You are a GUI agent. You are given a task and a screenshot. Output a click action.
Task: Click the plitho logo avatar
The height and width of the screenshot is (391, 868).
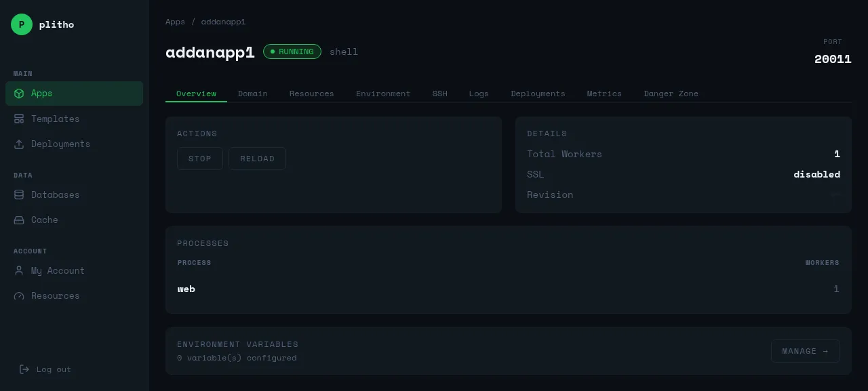(22, 24)
